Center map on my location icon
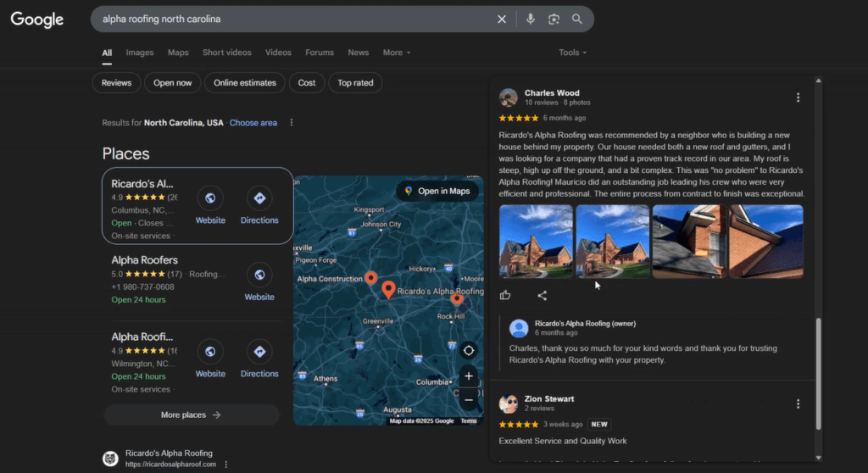Image resolution: width=868 pixels, height=473 pixels. pyautogui.click(x=468, y=351)
